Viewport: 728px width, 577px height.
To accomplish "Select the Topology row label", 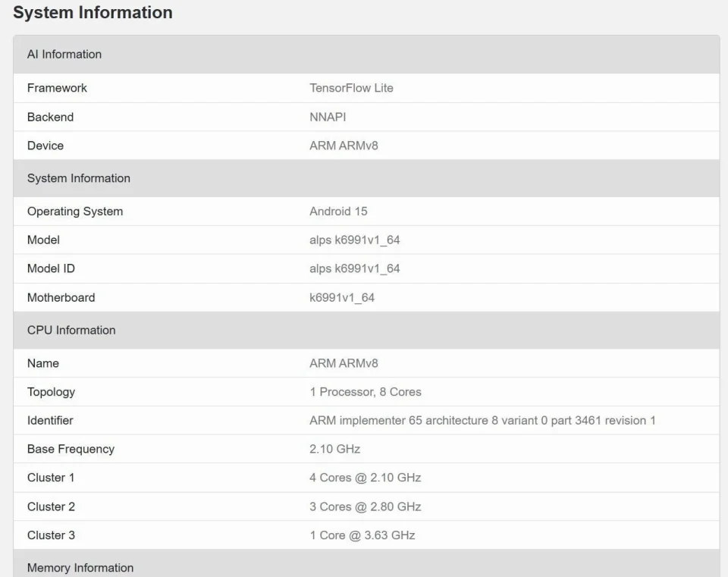I will (51, 392).
